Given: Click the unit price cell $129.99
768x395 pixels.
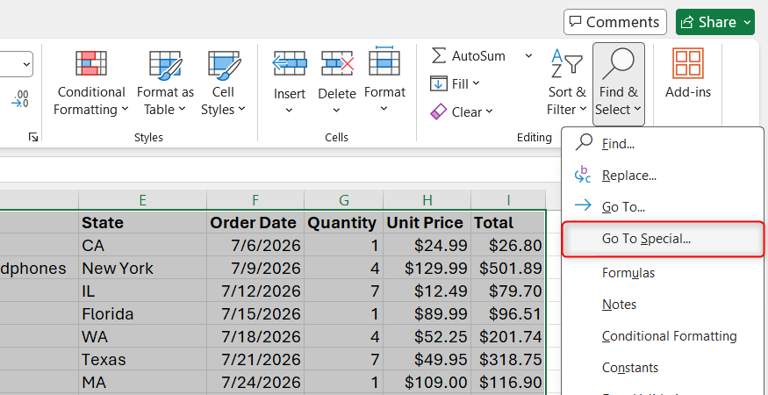Looking at the screenshot, I should coord(427,268).
